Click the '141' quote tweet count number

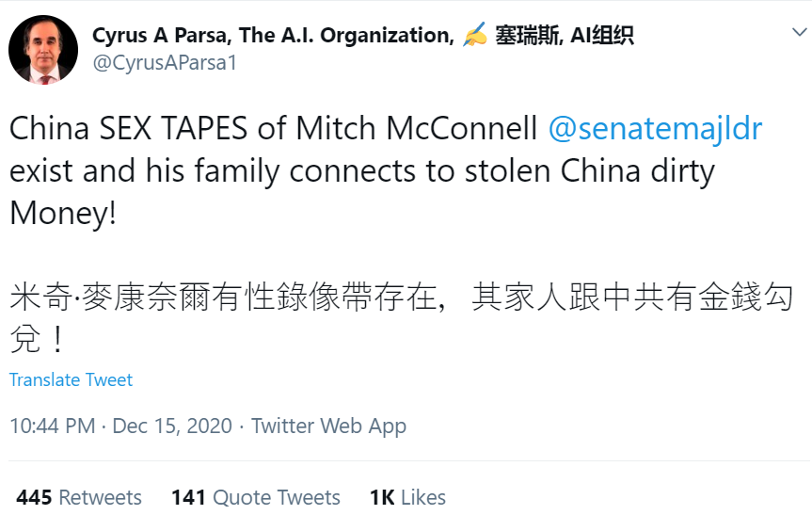click(188, 497)
